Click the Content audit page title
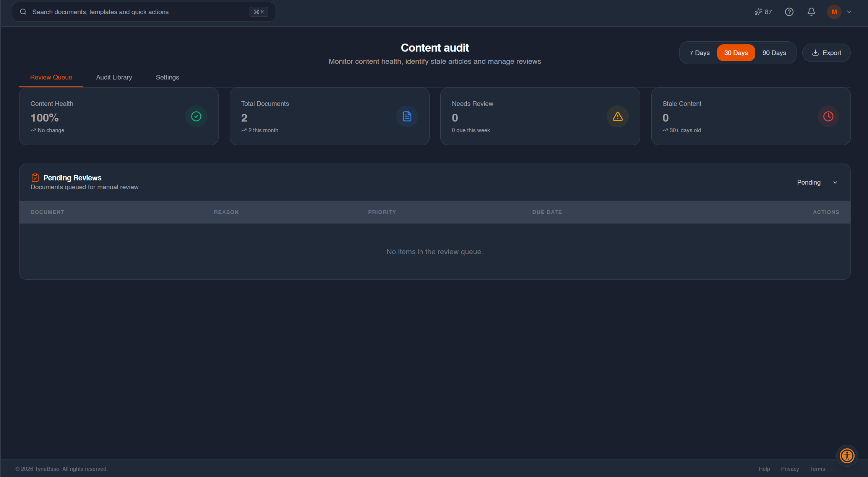This screenshot has width=868, height=477. (x=435, y=48)
